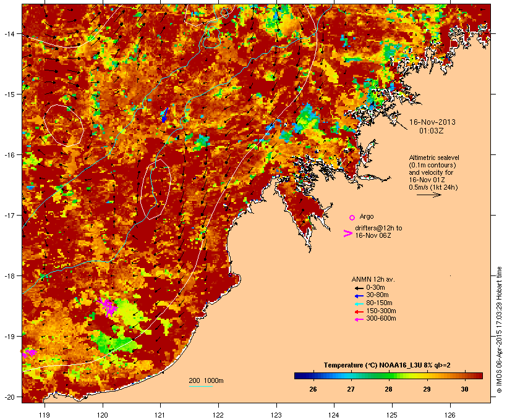Click the latitude axis label -15
The height and width of the screenshot is (420, 507).
point(9,94)
